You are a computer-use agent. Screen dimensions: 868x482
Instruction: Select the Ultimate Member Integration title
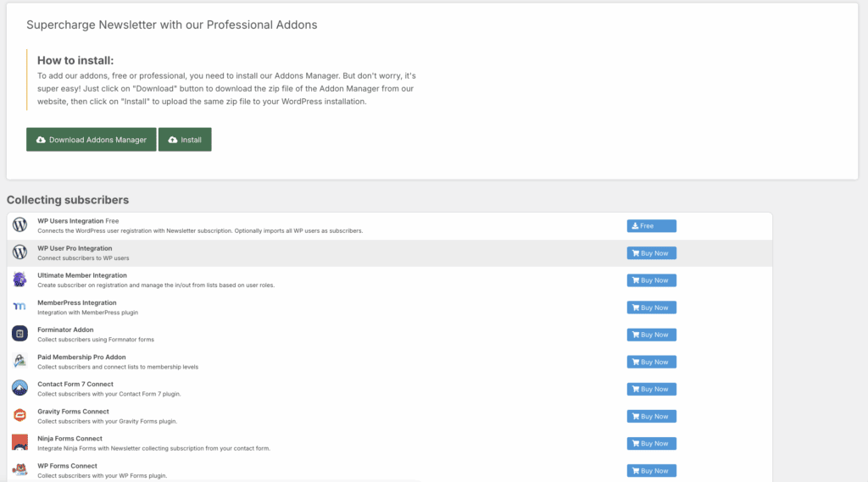click(x=82, y=275)
